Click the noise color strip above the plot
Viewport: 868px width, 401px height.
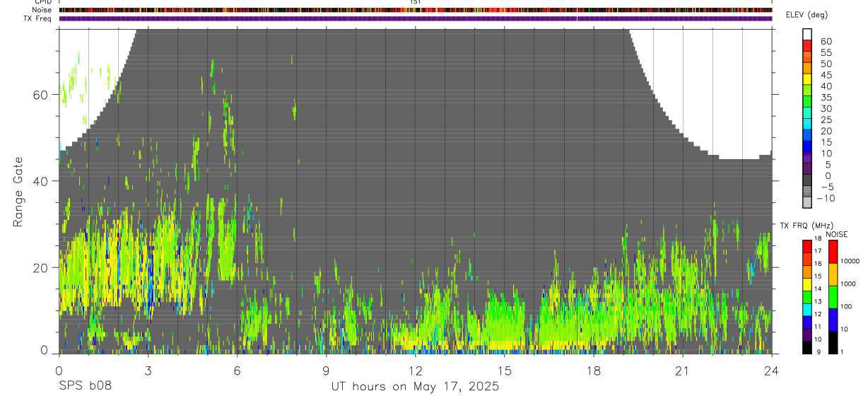[416, 10]
